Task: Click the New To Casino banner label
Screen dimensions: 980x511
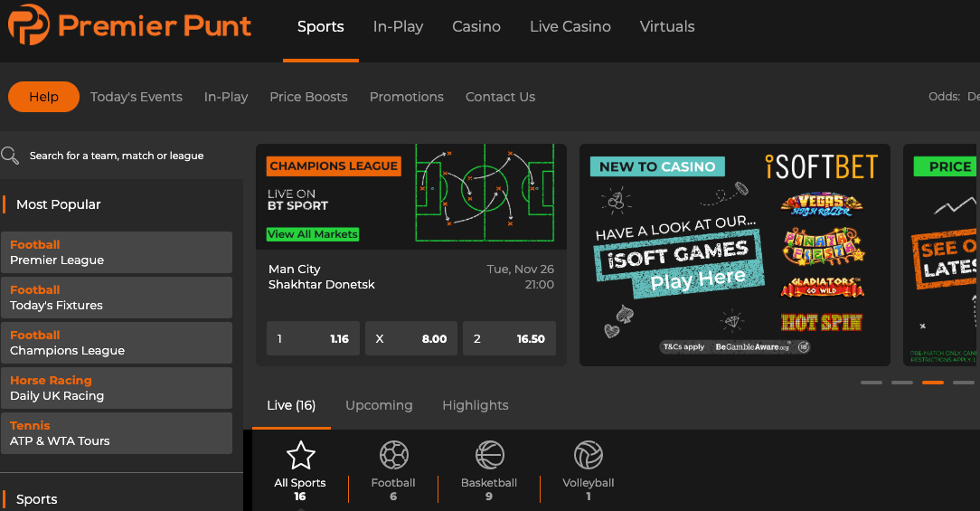Action: 657,166
